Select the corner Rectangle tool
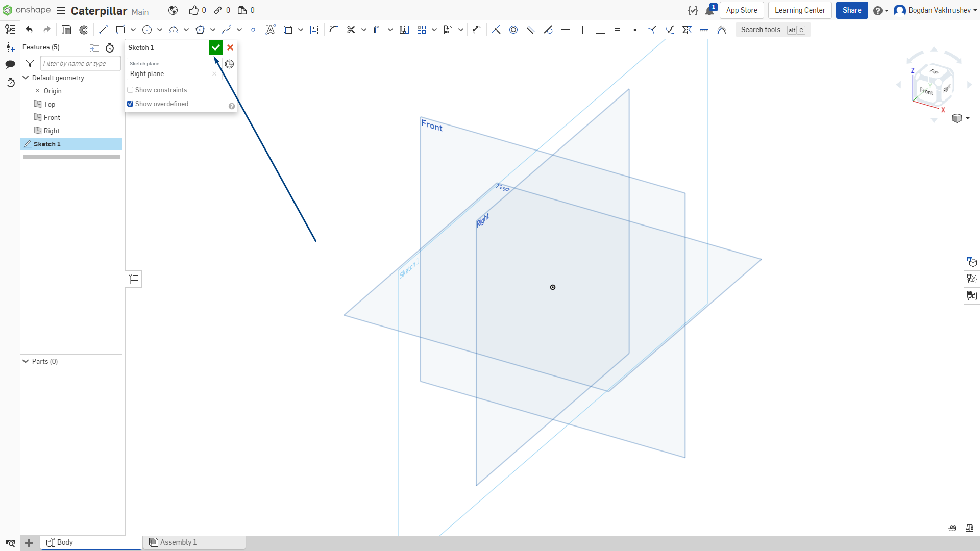Image resolution: width=980 pixels, height=551 pixels. 120,30
